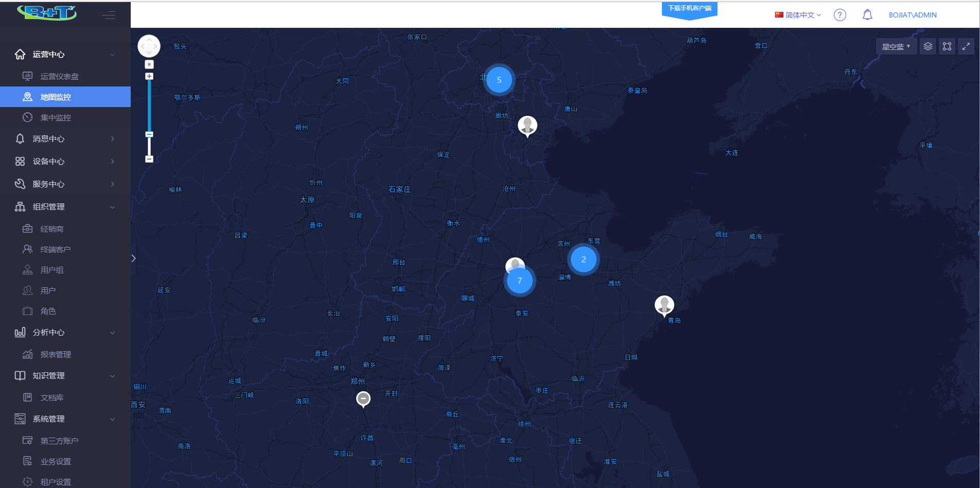Screen dimensions: 980x488
Task: Click the cluster marker labeled 2
Action: [583, 259]
